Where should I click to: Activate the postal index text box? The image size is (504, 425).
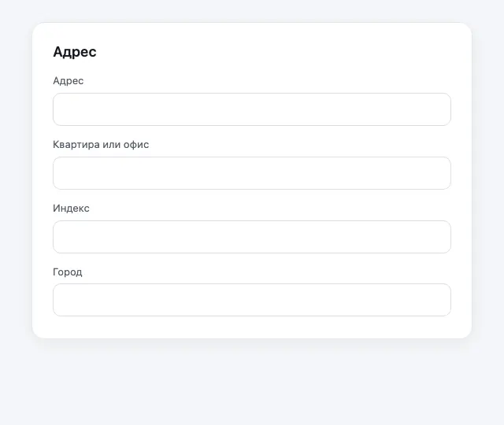[x=252, y=237]
